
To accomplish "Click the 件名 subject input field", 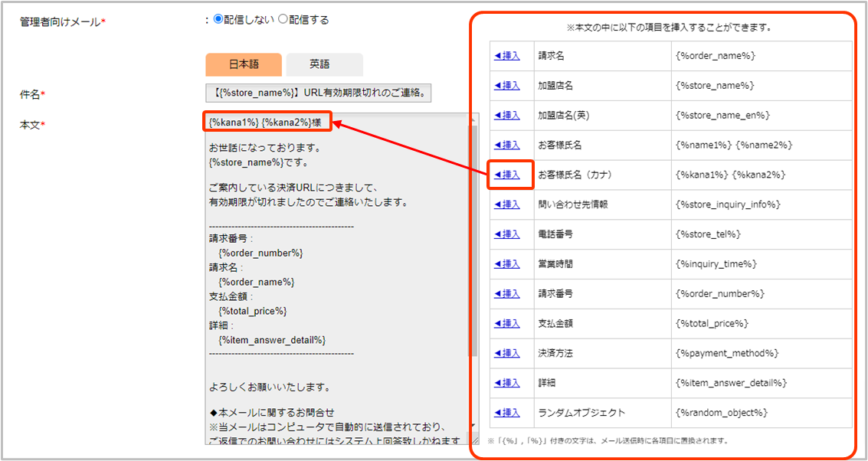I will [x=318, y=93].
